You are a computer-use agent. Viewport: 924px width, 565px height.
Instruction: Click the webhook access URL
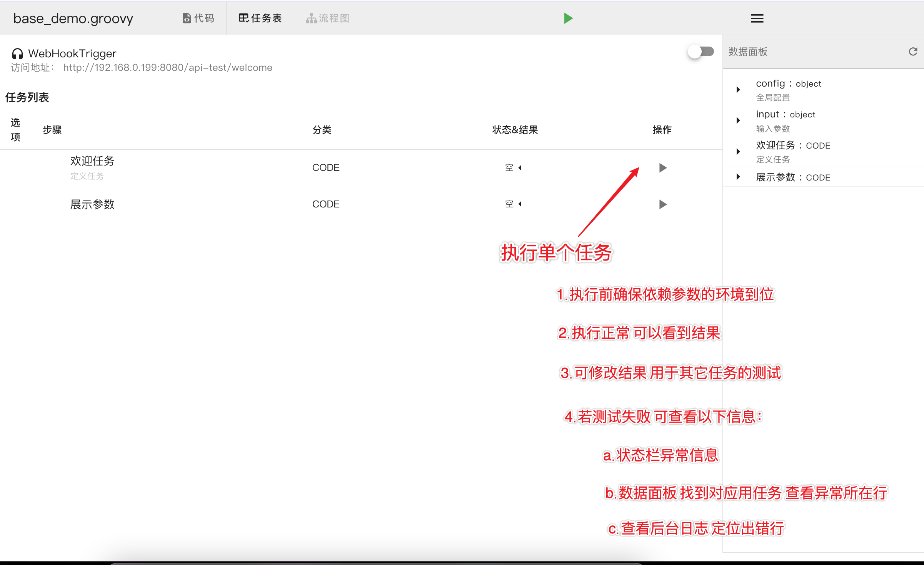point(168,68)
